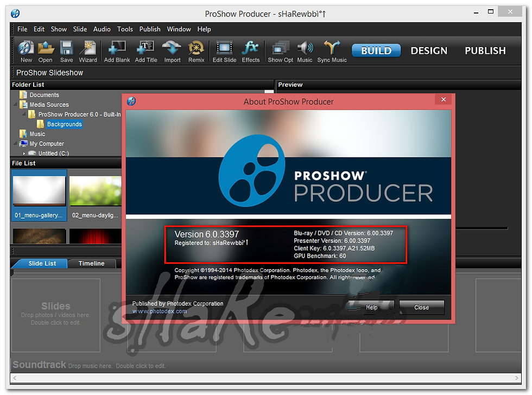Select the Documents folder icon
Viewport: 532px width, 395px height.
pyautogui.click(x=23, y=95)
